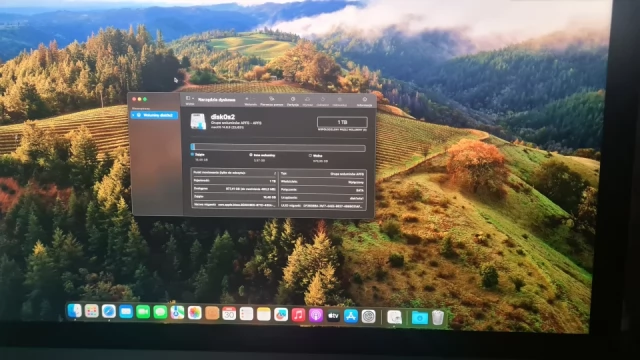640x360 pixels.
Task: Open Contacts from the Dock
Action: click(212, 313)
